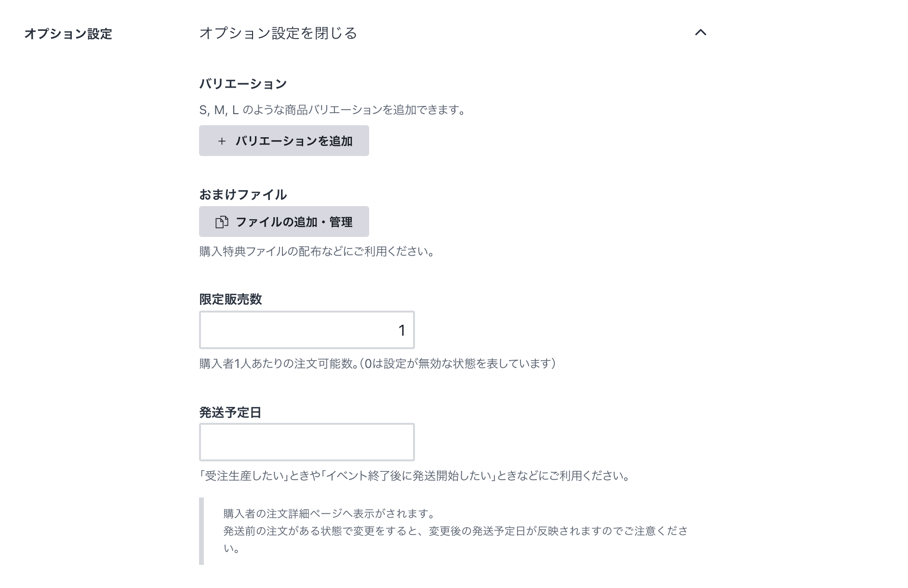This screenshot has height=588, width=908.
Task: Click the オプション設定 section label
Action: click(68, 34)
